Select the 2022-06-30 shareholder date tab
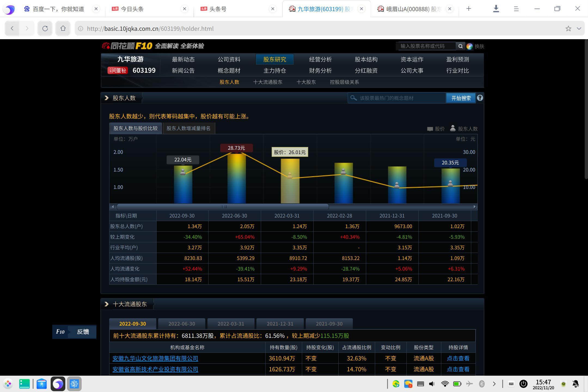Image resolution: width=588 pixels, height=392 pixels. (x=182, y=324)
